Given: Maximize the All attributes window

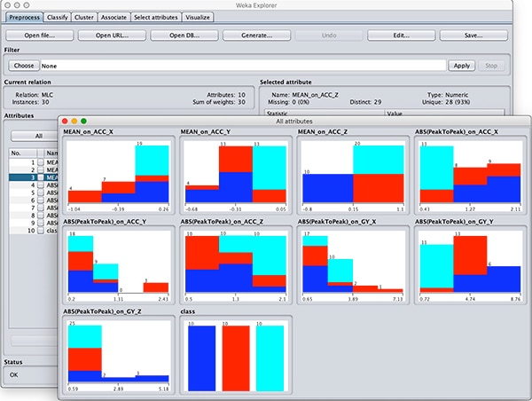Looking at the screenshot, I should coord(84,120).
